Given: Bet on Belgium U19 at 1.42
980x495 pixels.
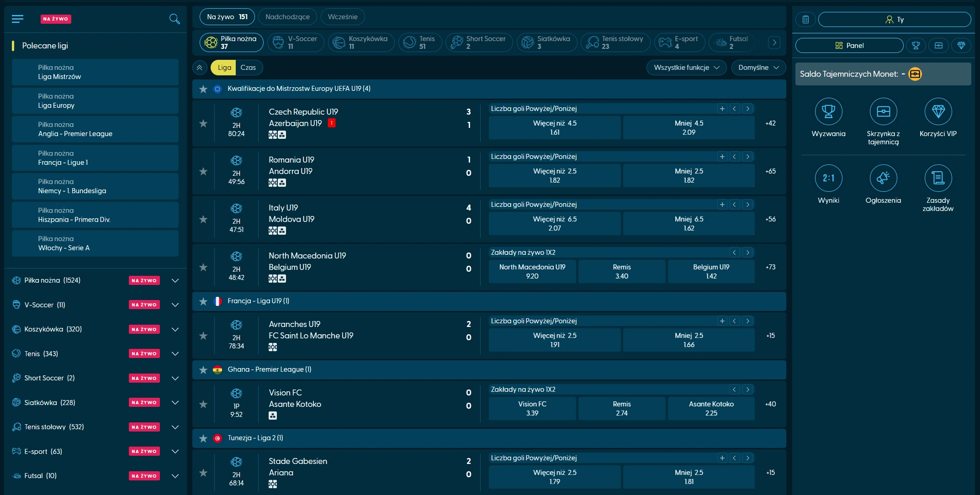Looking at the screenshot, I should click(711, 271).
